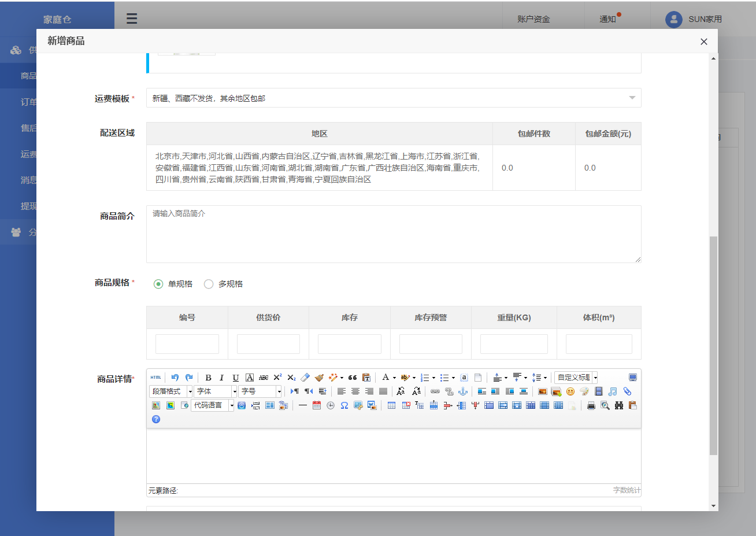This screenshot has width=756, height=536.
Task: Apply strikethrough formatting
Action: click(264, 378)
